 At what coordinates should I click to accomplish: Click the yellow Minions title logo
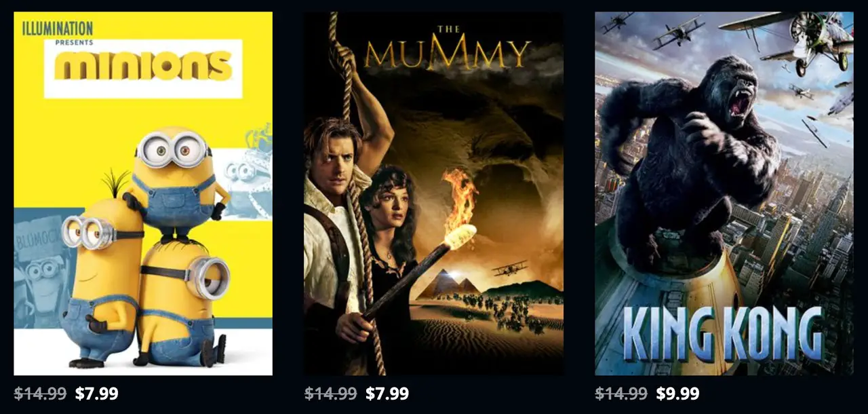point(143,66)
